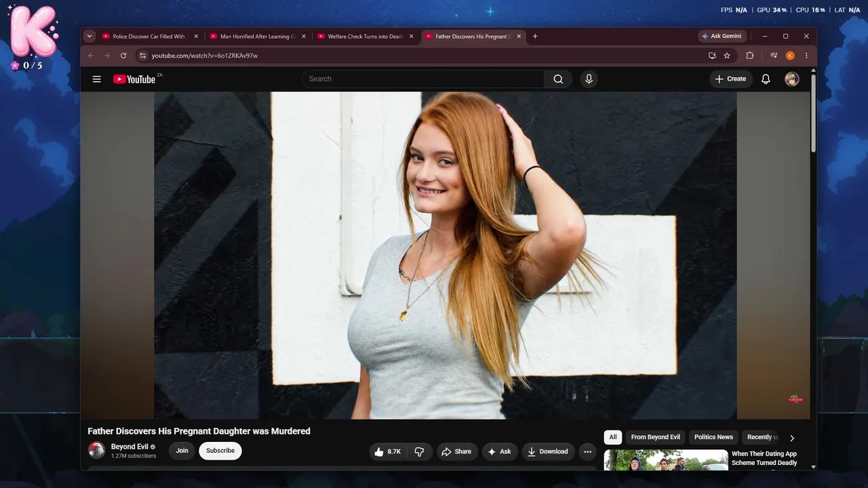This screenshot has width=868, height=488.
Task: Open the Chrome three-dot menu
Action: pos(806,56)
